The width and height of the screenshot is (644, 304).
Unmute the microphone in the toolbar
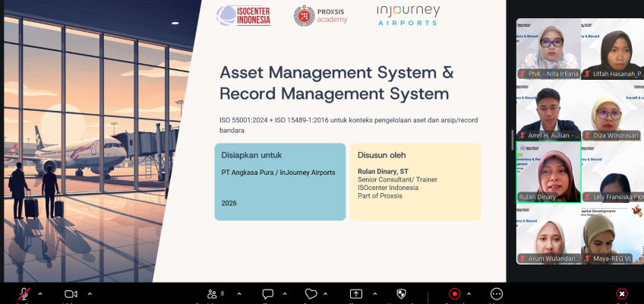click(x=24, y=294)
